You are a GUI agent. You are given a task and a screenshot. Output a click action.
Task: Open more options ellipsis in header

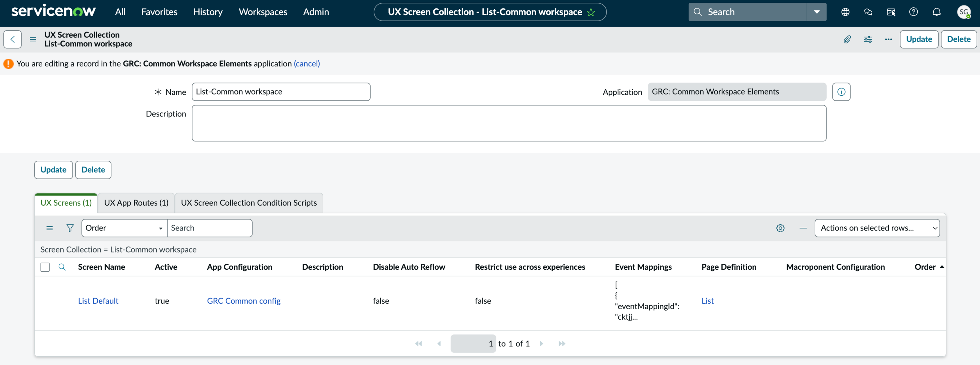click(x=888, y=39)
